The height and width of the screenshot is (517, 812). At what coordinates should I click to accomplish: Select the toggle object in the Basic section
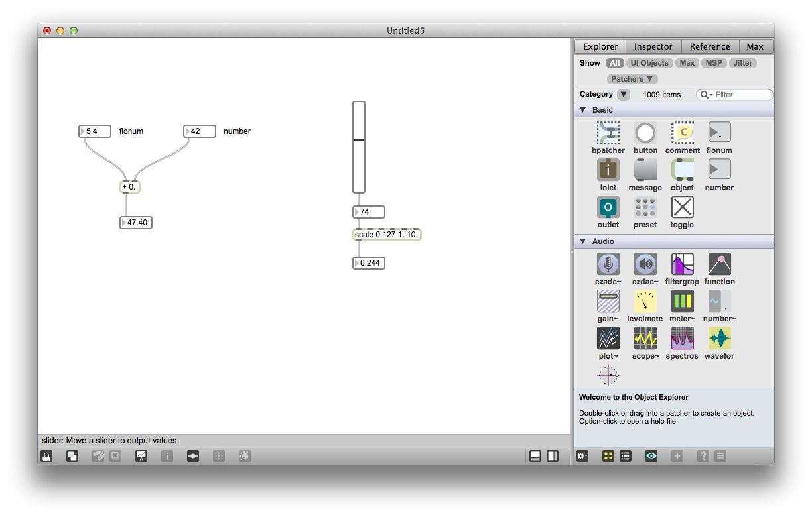point(681,207)
